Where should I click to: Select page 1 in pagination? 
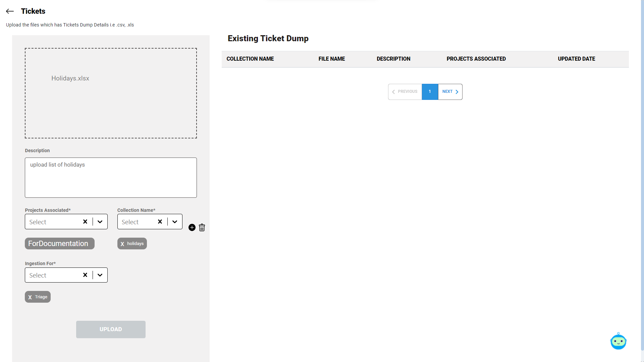(430, 92)
